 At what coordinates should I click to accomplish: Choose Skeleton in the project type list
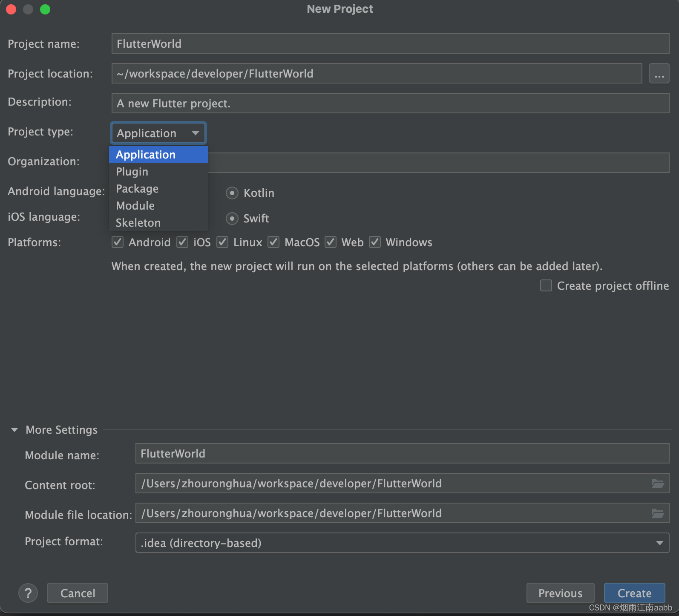[x=158, y=223]
